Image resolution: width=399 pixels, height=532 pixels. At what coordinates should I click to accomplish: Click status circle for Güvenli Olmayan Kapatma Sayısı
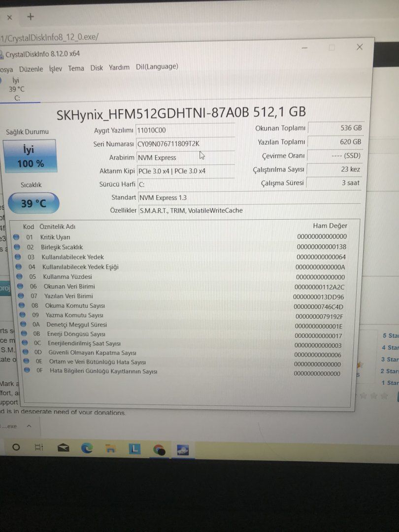click(26, 352)
